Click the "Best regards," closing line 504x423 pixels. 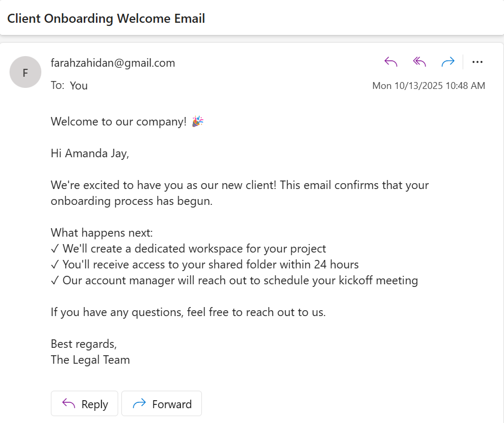(84, 344)
